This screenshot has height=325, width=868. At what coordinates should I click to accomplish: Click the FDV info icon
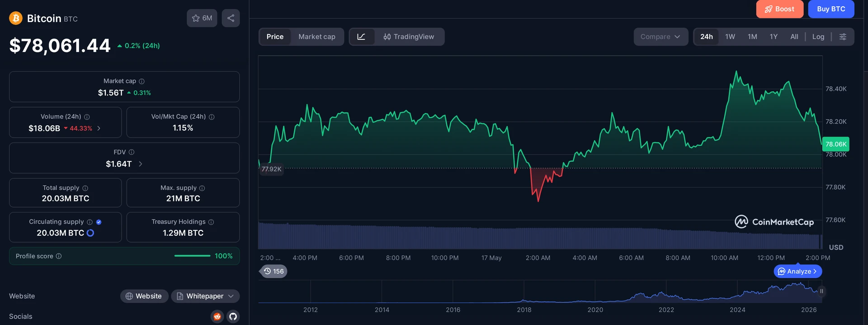tap(132, 153)
